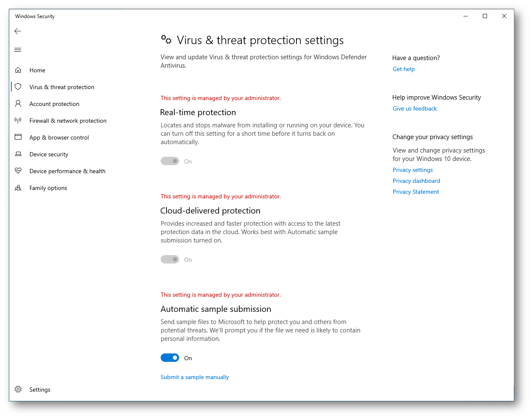532x419 pixels.
Task: Click the Device performance heart icon
Action: (18, 171)
